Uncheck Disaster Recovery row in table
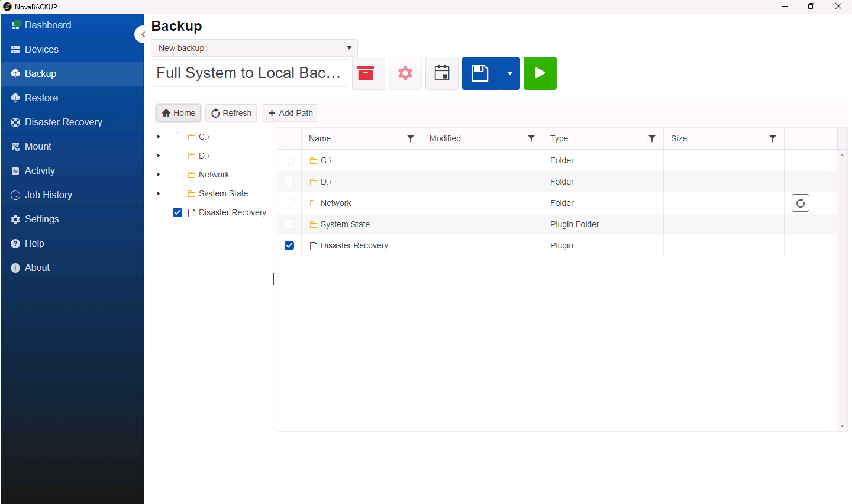Viewport: 852px width, 504px height. (289, 245)
